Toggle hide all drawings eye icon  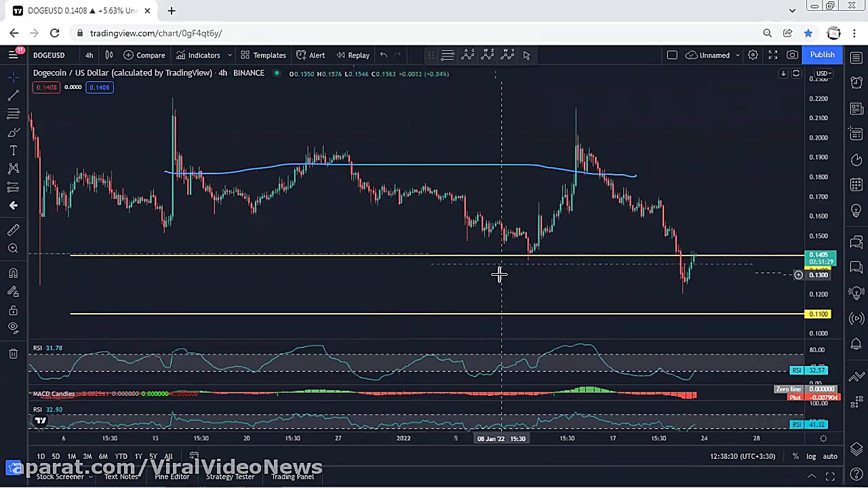coord(13,328)
